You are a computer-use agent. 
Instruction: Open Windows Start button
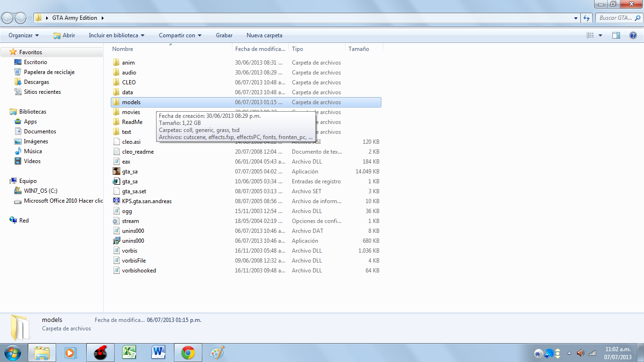(x=12, y=353)
